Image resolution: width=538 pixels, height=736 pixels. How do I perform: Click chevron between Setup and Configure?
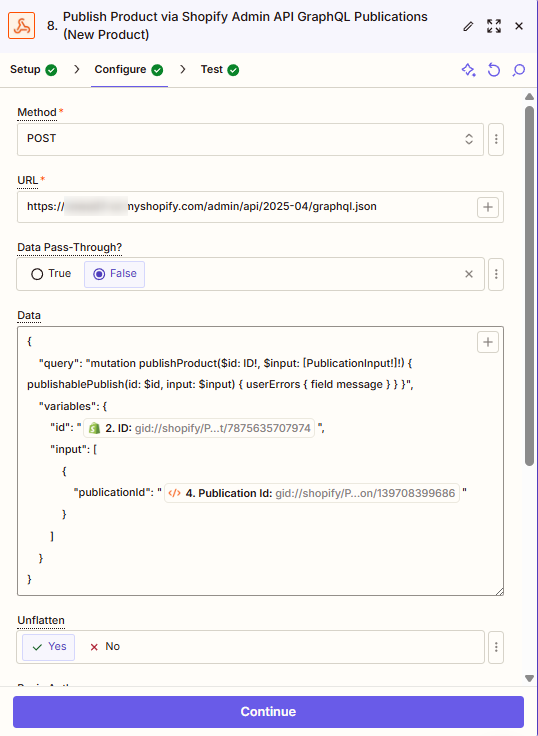(x=77, y=69)
